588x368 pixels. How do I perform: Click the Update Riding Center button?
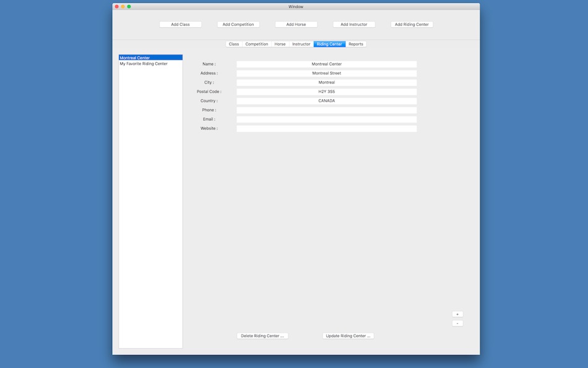pos(348,336)
